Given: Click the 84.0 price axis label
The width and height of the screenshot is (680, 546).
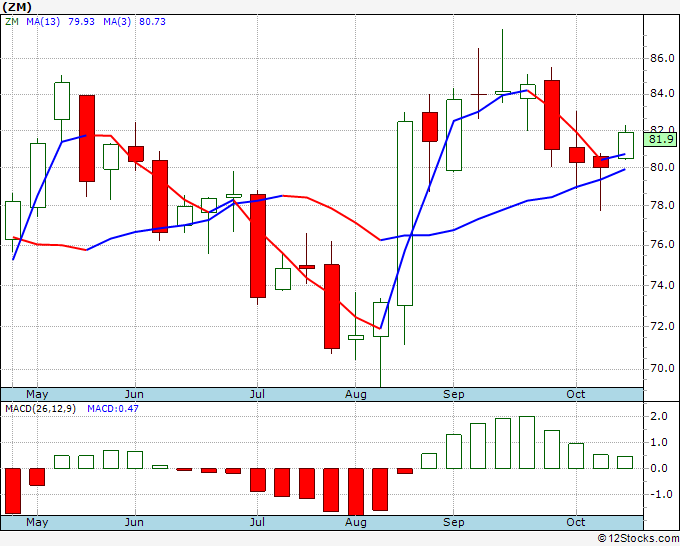Looking at the screenshot, I should 661,93.
